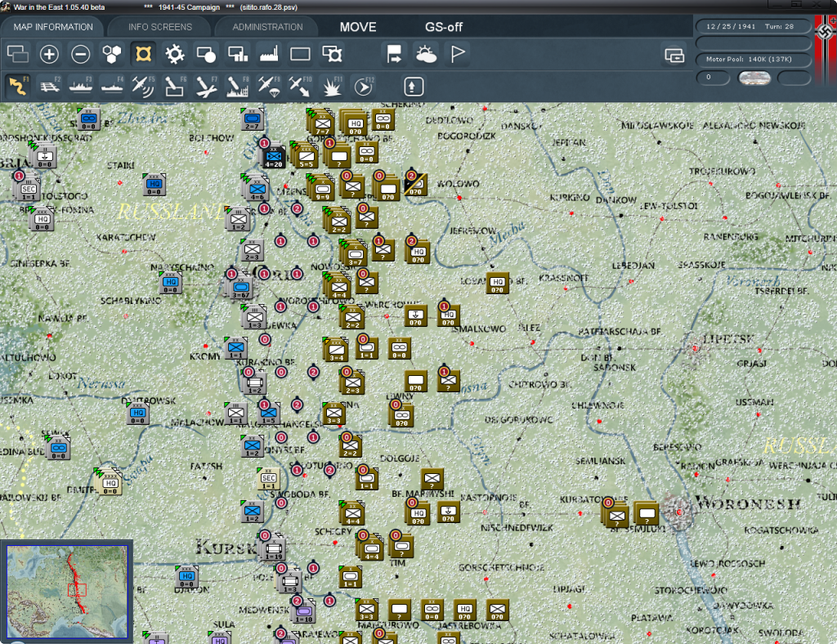Click the snowy weather indicator pill
Image resolution: width=837 pixels, height=644 pixels.
pos(754,78)
